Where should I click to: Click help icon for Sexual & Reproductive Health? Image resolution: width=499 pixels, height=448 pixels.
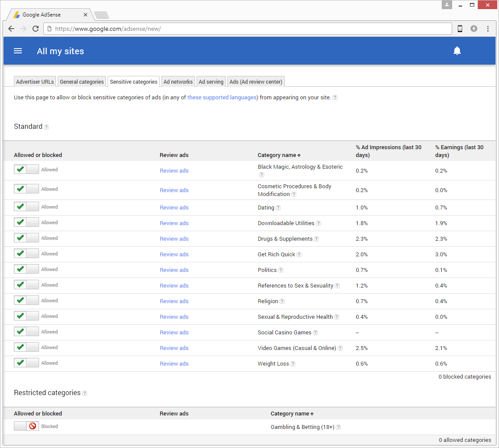click(337, 317)
